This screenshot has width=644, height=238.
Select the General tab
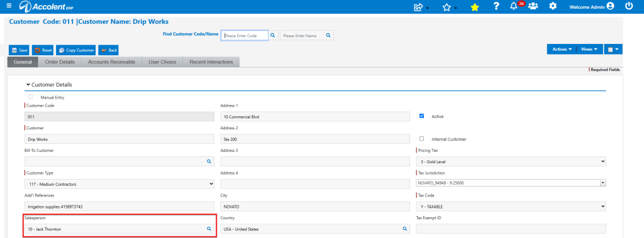(23, 62)
